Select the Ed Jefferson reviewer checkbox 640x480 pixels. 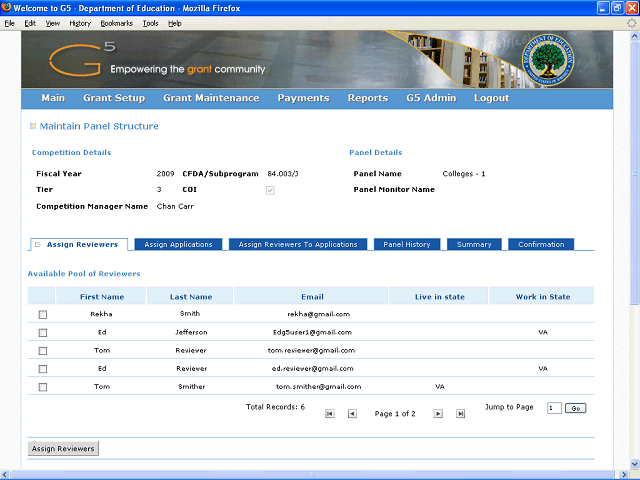click(42, 332)
